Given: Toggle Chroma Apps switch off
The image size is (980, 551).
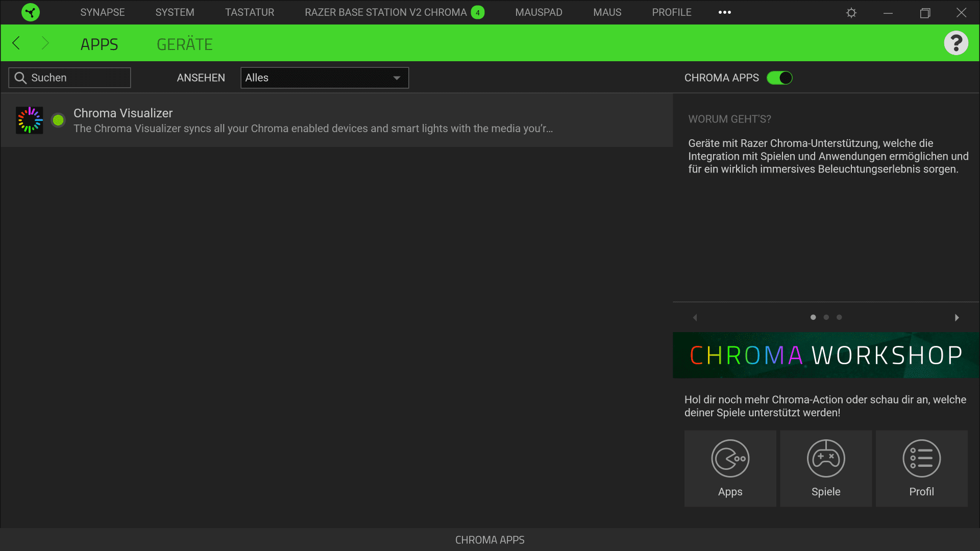Looking at the screenshot, I should tap(779, 78).
